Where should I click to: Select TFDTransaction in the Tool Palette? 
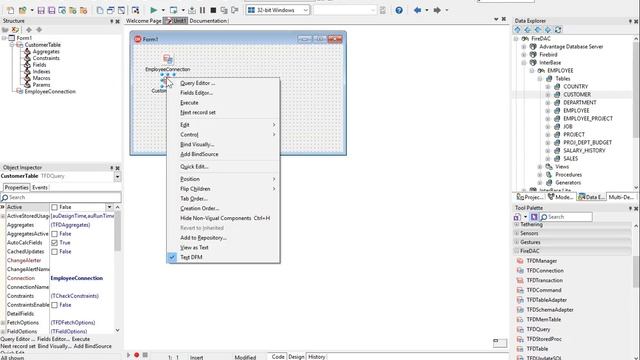tap(544, 280)
